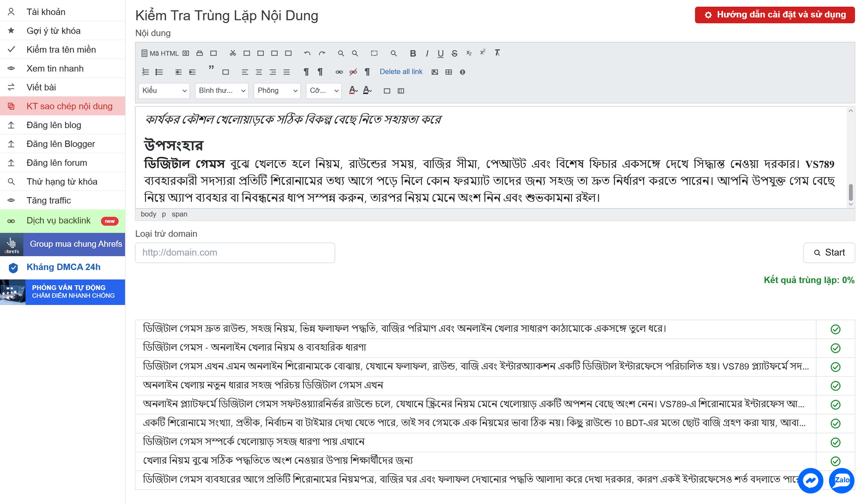Open the black background color picker
The height and width of the screenshot is (504, 865).
pyautogui.click(x=367, y=90)
